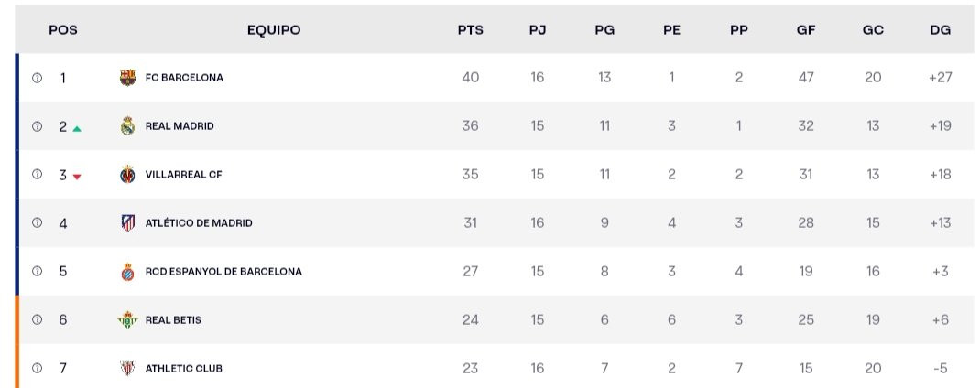Screen dimensions: 980x388
Task: Open the ATLÉTICO DE MADRID team link
Action: (199, 223)
